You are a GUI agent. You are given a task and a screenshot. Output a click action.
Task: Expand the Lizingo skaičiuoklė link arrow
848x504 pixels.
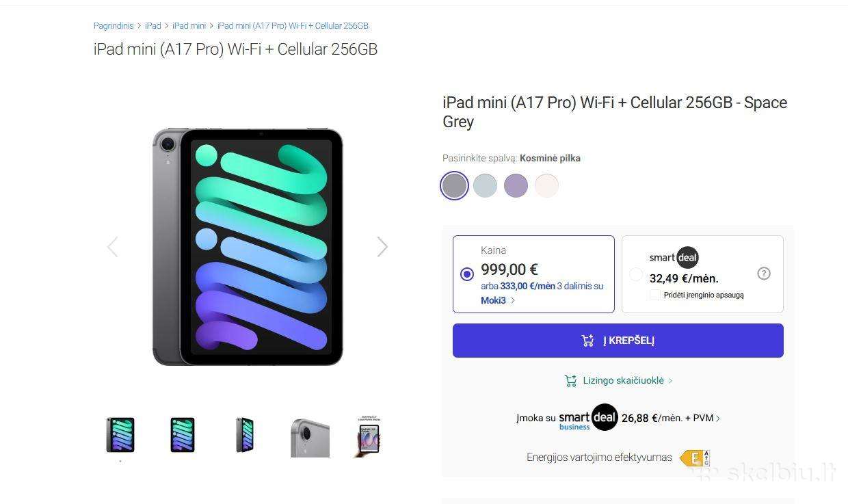[670, 381]
